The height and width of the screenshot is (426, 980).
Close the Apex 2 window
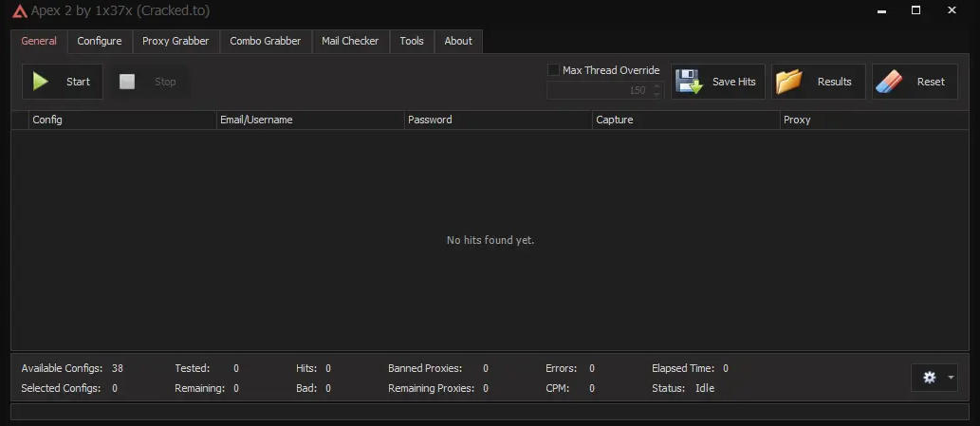point(952,10)
